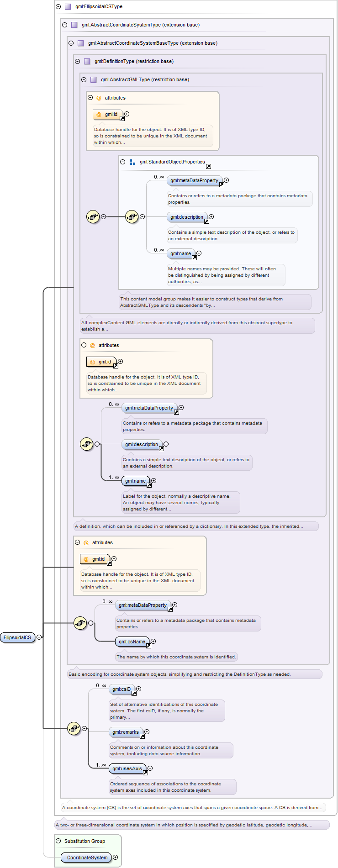Click the note 'The name by which this coordinate system is identified.'
The width and height of the screenshot is (338, 868).
pos(176,657)
